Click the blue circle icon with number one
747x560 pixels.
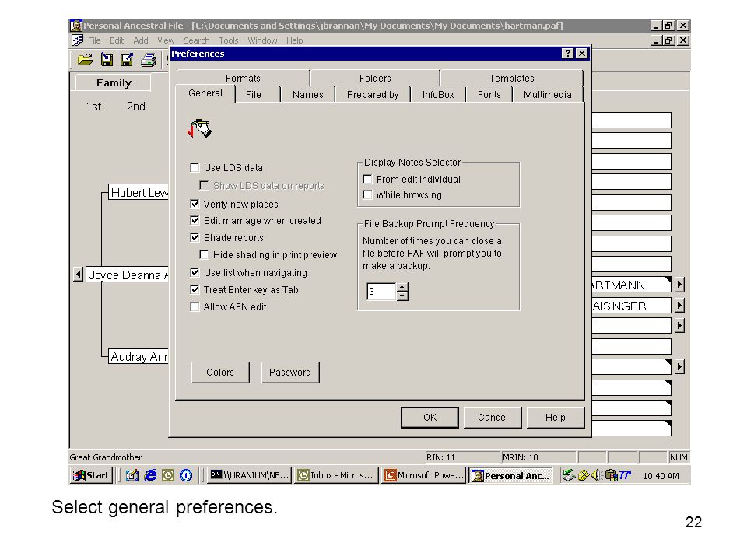coord(186,475)
